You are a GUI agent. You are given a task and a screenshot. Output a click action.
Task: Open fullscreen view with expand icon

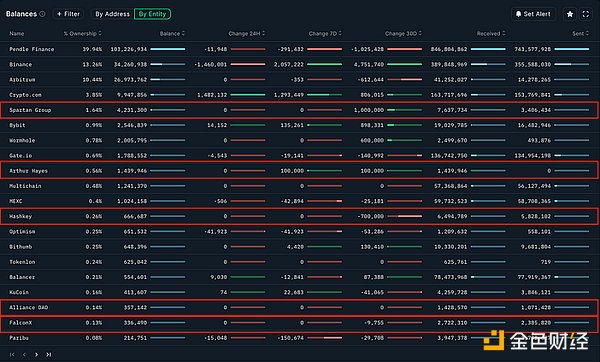tap(585, 14)
